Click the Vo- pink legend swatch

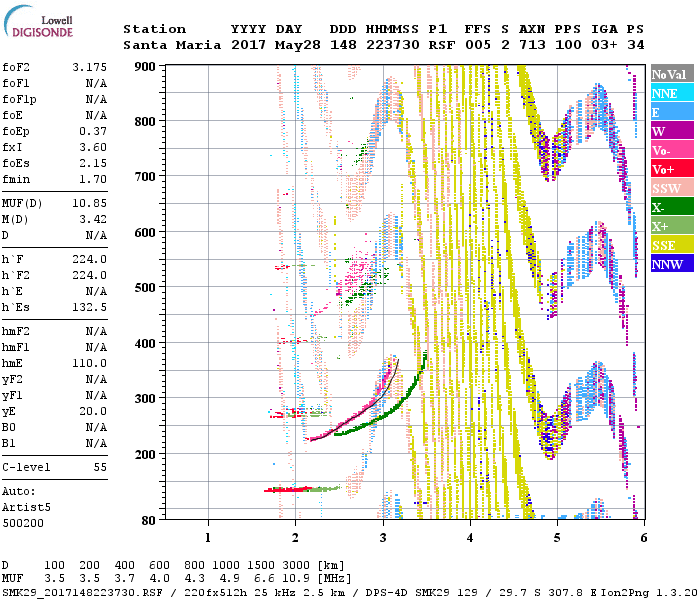(x=672, y=150)
